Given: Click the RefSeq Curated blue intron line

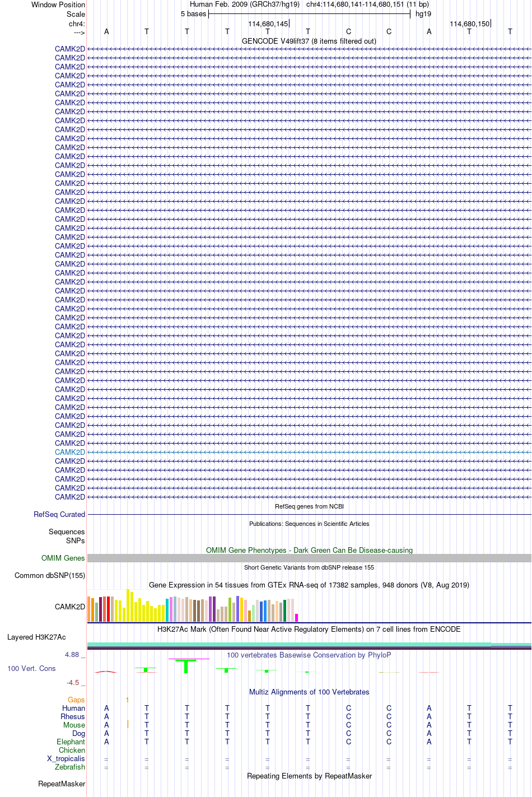Looking at the screenshot, I should coord(309,514).
